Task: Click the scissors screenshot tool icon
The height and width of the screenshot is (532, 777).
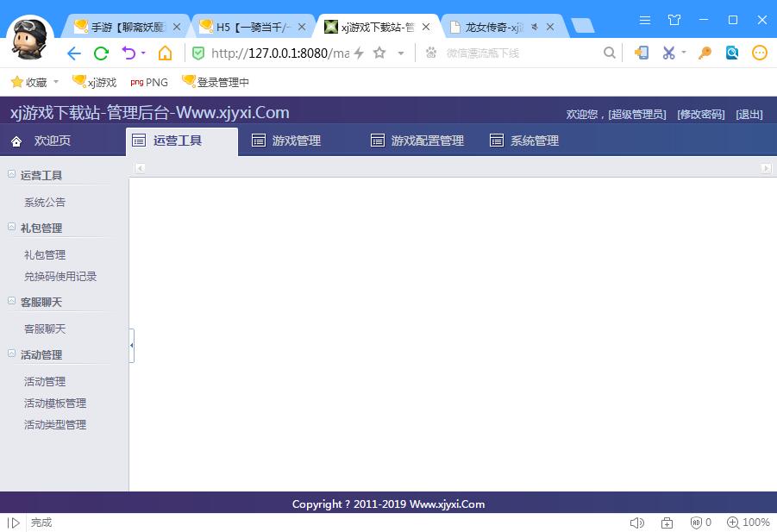Action: 668,53
